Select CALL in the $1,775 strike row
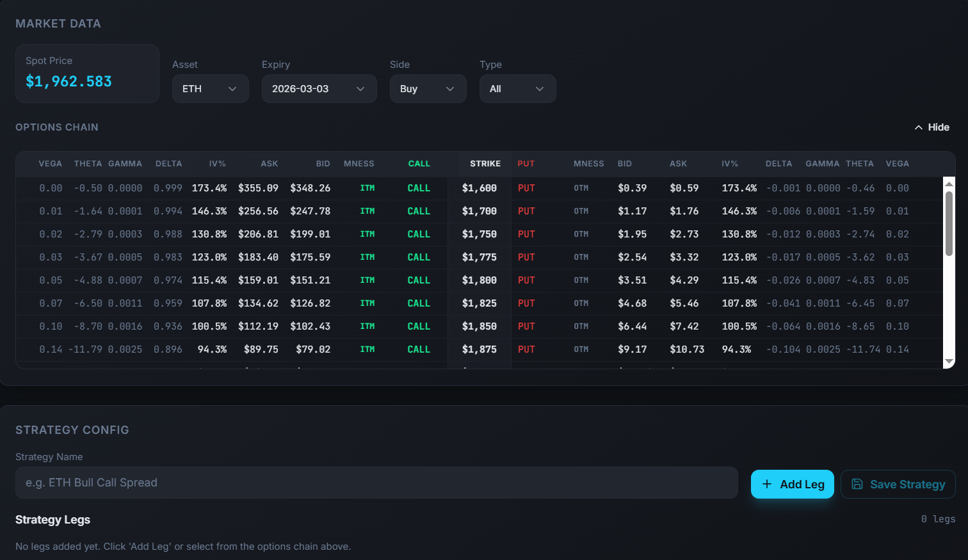Image resolution: width=968 pixels, height=560 pixels. point(419,257)
